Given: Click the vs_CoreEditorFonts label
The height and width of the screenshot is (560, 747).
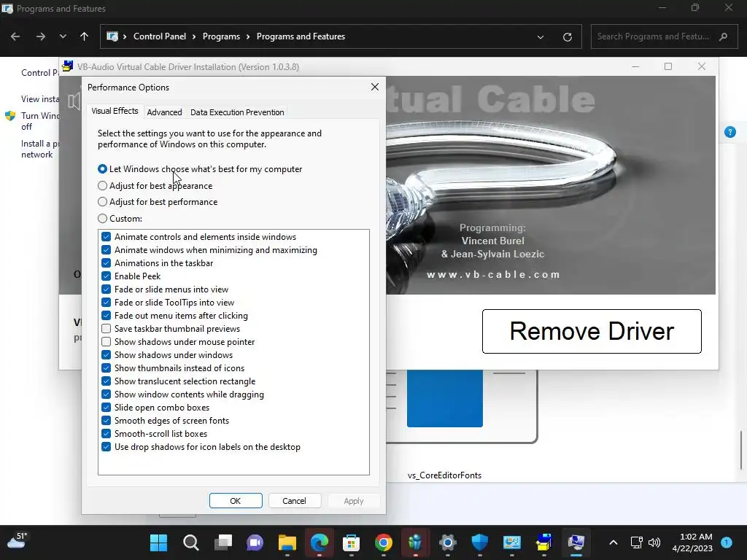Looking at the screenshot, I should coord(444,475).
